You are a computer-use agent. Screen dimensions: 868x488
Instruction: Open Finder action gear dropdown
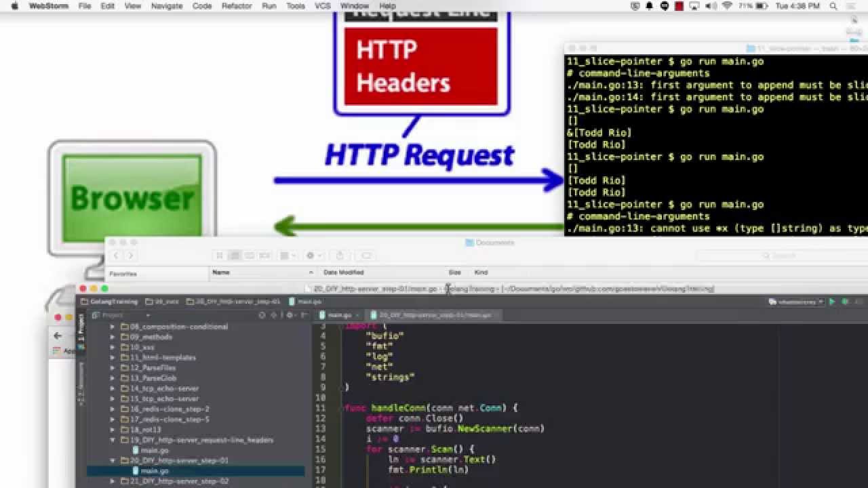click(314, 256)
